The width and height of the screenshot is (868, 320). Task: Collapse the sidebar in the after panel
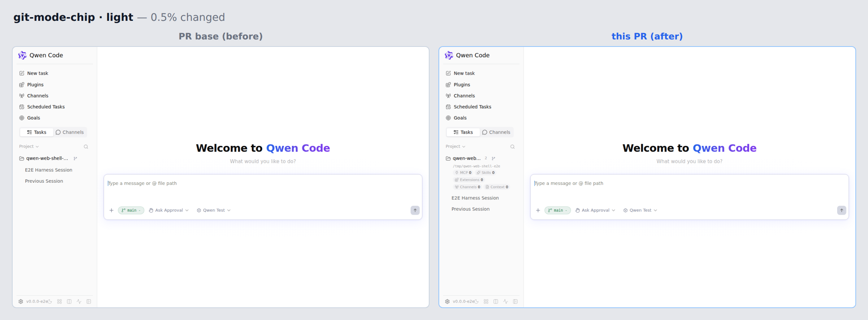[x=515, y=301]
